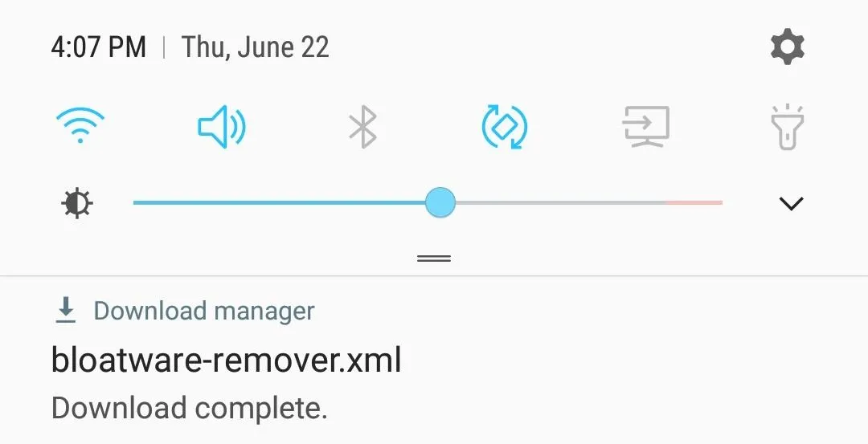Image resolution: width=868 pixels, height=444 pixels.
Task: Tap the brightness sun icon
Action: click(77, 203)
